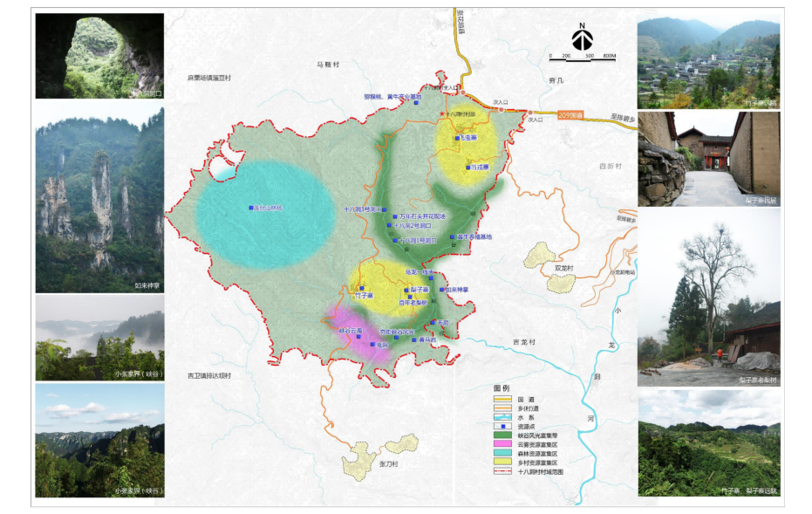Click the blue marker in the cyan forest zone
812x514 pixels.
[x=251, y=208]
